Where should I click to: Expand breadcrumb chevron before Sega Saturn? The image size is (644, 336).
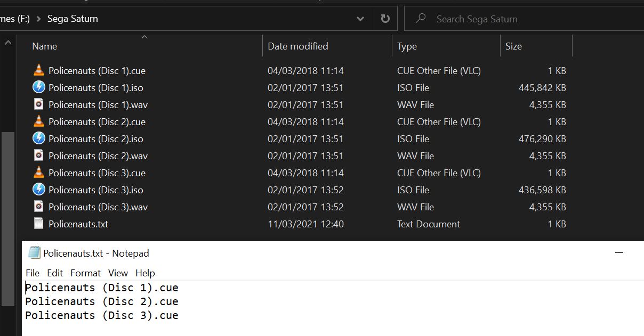(x=39, y=19)
